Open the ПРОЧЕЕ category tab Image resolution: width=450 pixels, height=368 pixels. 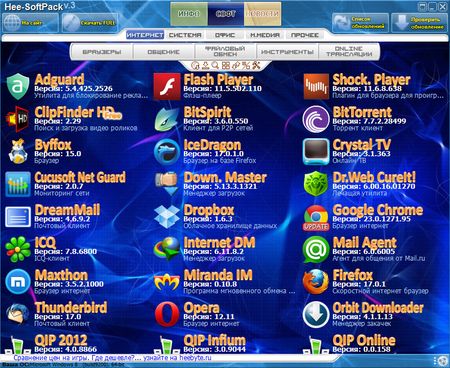(x=305, y=35)
